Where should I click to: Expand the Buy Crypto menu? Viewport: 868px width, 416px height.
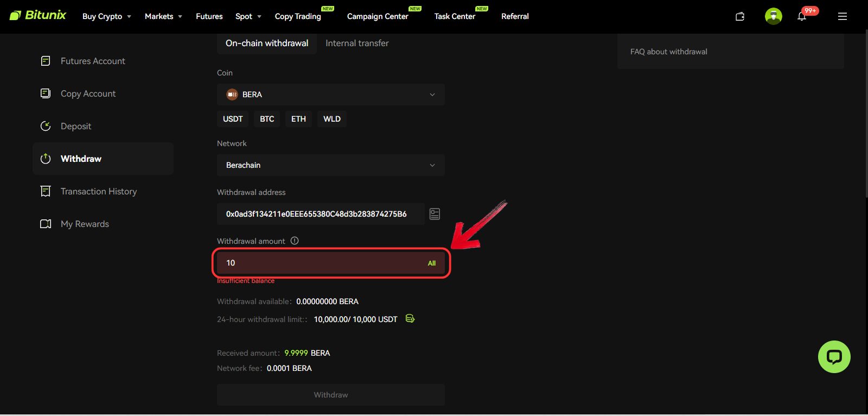(107, 16)
